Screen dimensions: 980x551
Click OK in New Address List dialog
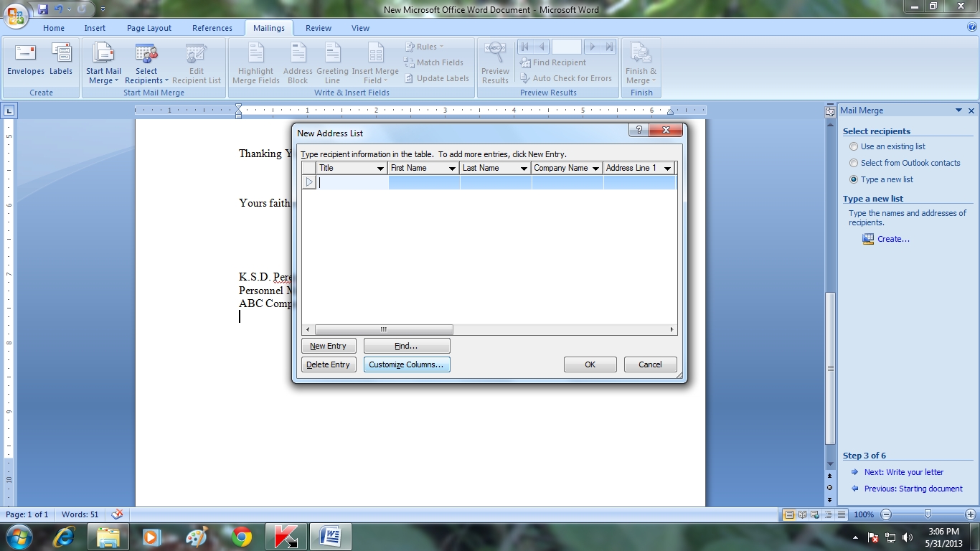pyautogui.click(x=590, y=364)
